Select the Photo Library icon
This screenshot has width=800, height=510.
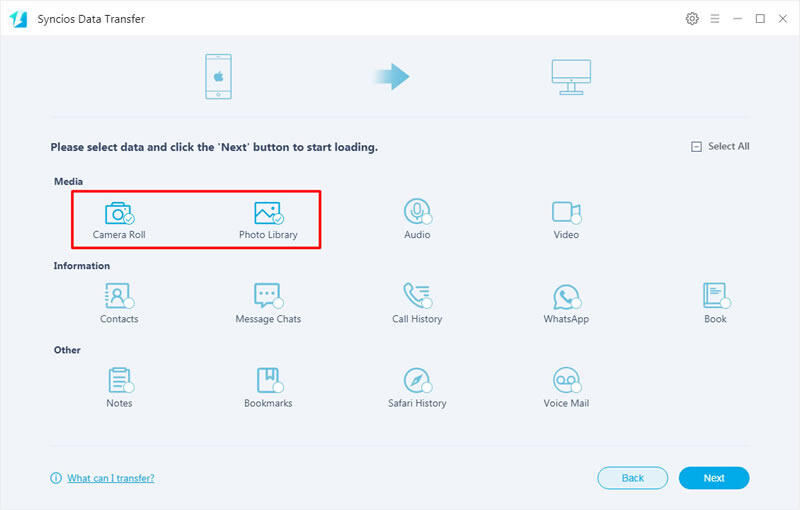[268, 213]
